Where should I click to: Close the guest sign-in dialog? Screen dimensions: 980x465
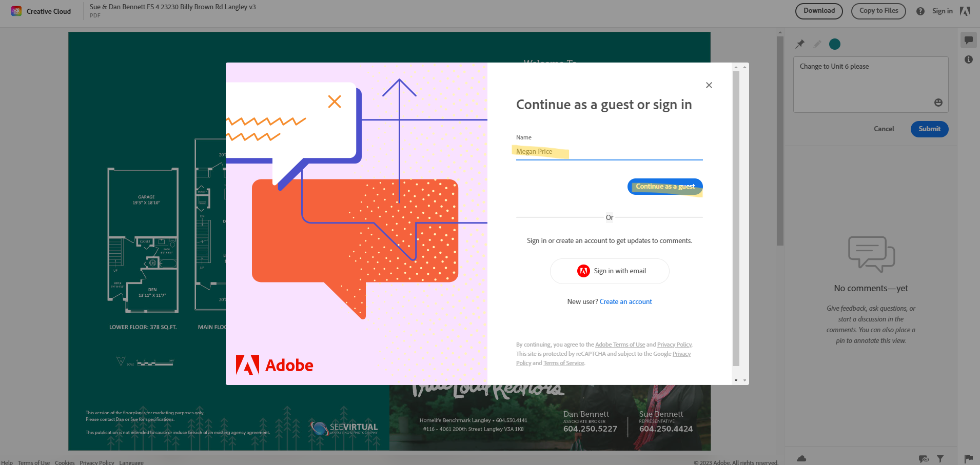point(709,85)
